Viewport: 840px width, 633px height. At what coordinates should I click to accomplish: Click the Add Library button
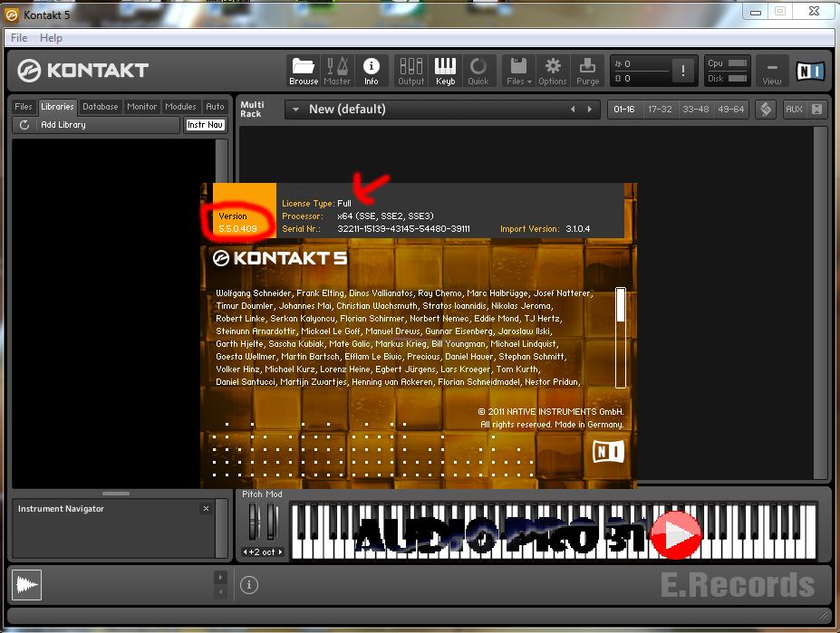[x=63, y=125]
